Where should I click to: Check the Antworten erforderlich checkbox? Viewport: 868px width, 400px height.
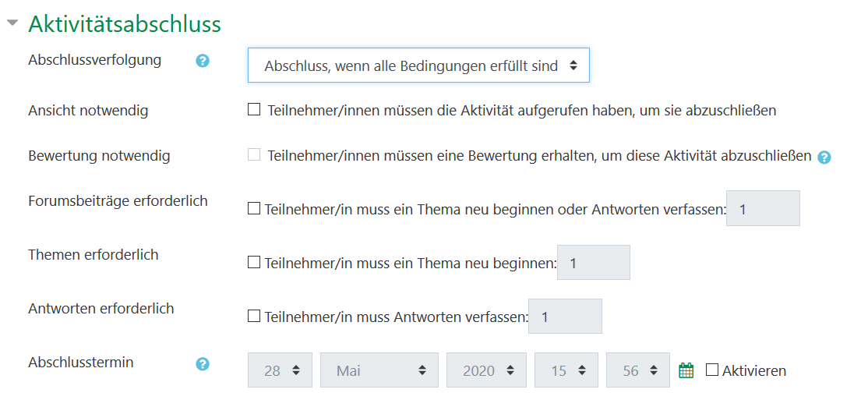pyautogui.click(x=254, y=316)
